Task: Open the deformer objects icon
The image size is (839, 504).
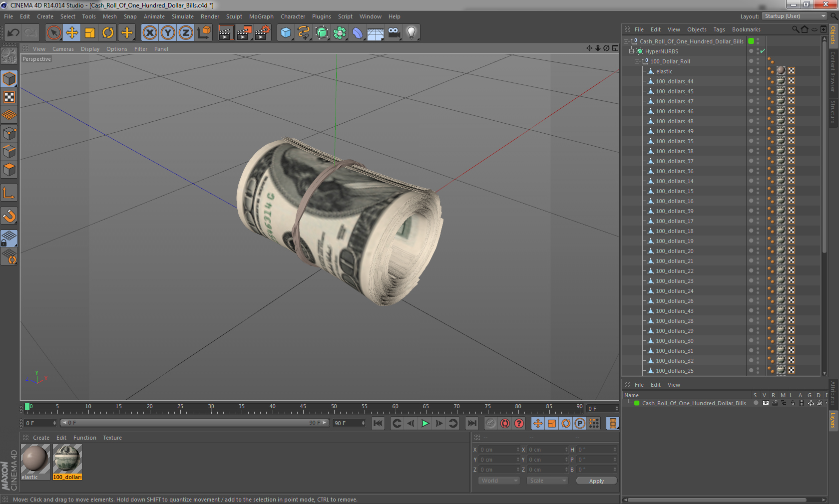Action: click(358, 33)
